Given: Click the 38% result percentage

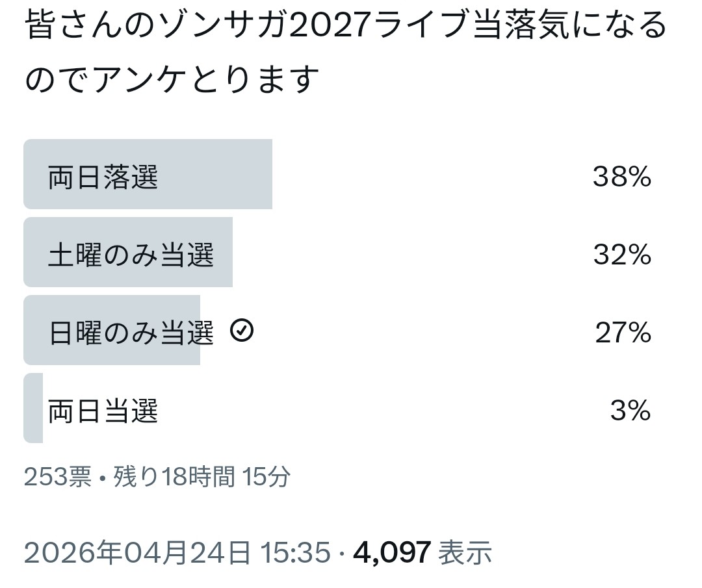Looking at the screenshot, I should click(x=621, y=177).
